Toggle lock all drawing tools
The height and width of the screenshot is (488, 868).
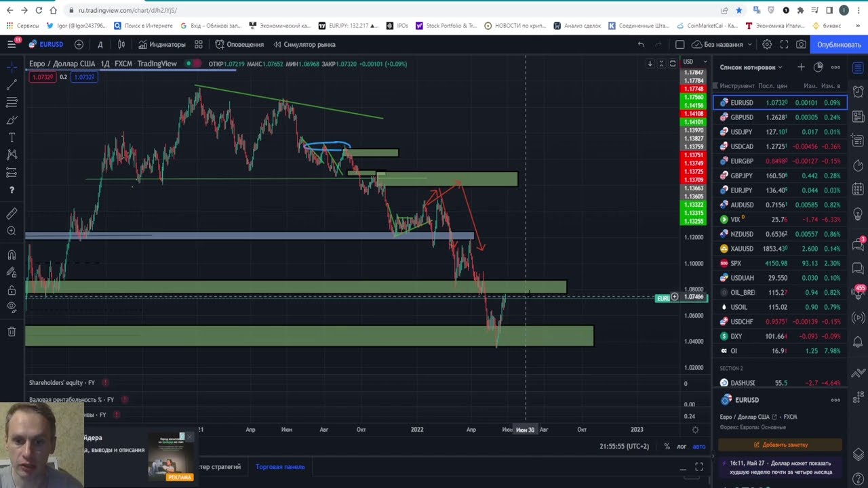12,290
